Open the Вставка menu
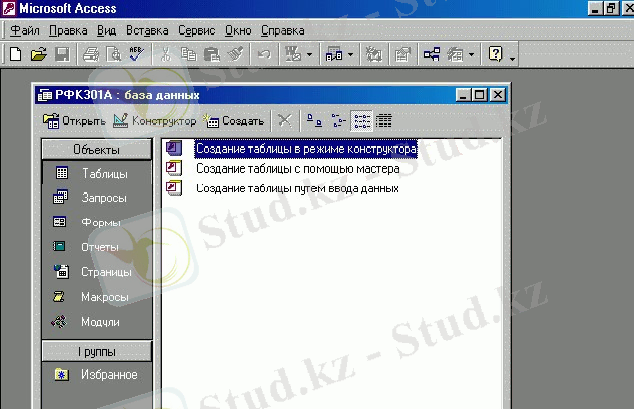This screenshot has width=634, height=409. (x=147, y=30)
